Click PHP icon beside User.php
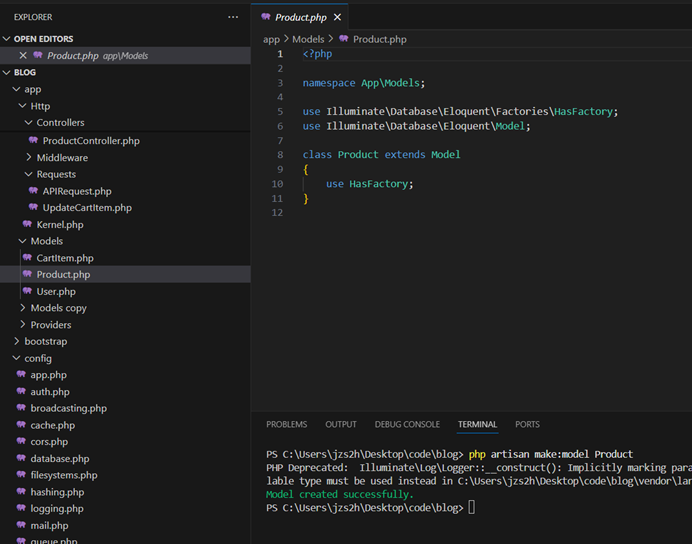Screen dimensions: 692x544 point(27,291)
